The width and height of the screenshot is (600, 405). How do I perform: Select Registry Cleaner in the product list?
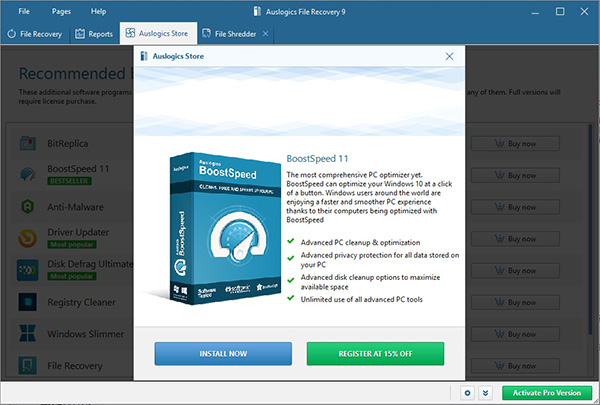pos(82,302)
